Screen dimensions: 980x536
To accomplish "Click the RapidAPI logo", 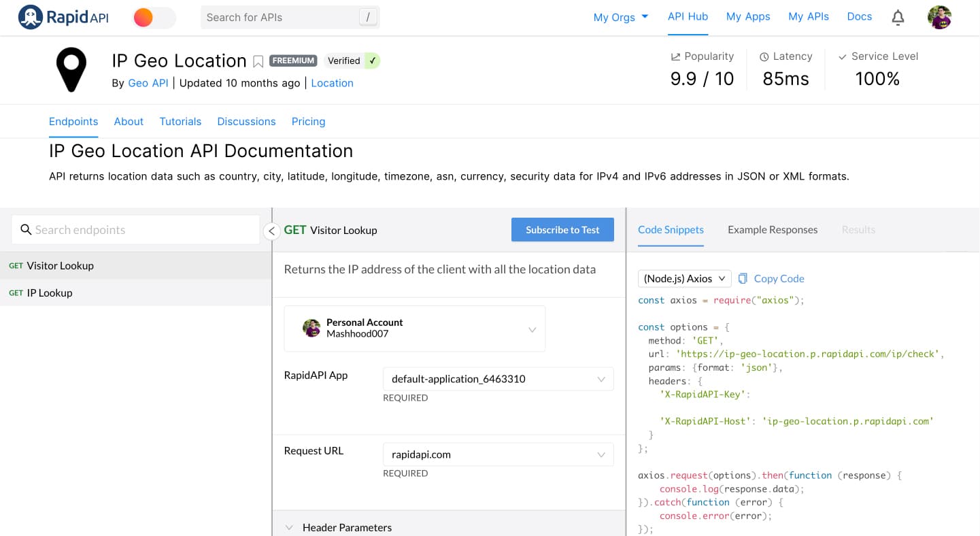I will [63, 17].
